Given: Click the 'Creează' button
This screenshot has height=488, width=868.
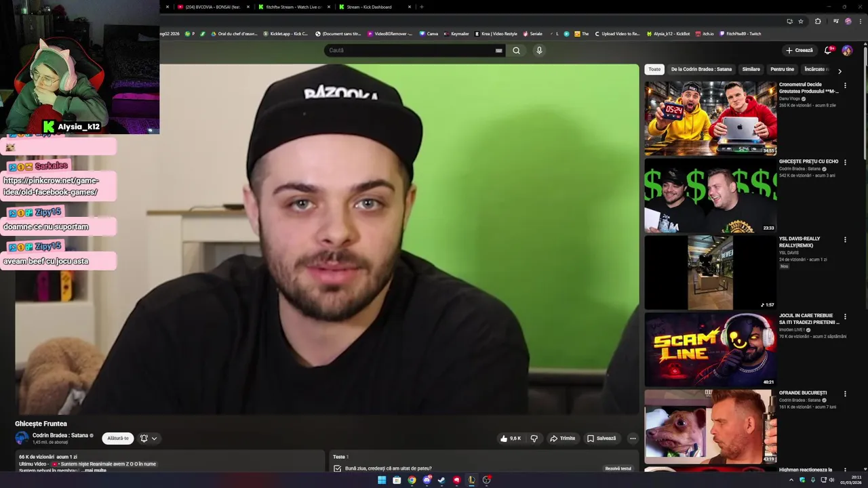Looking at the screenshot, I should point(800,50).
